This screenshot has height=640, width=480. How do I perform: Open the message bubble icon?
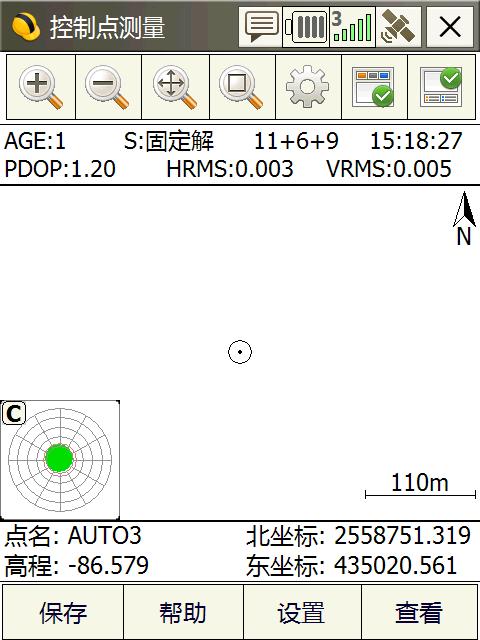(260, 27)
